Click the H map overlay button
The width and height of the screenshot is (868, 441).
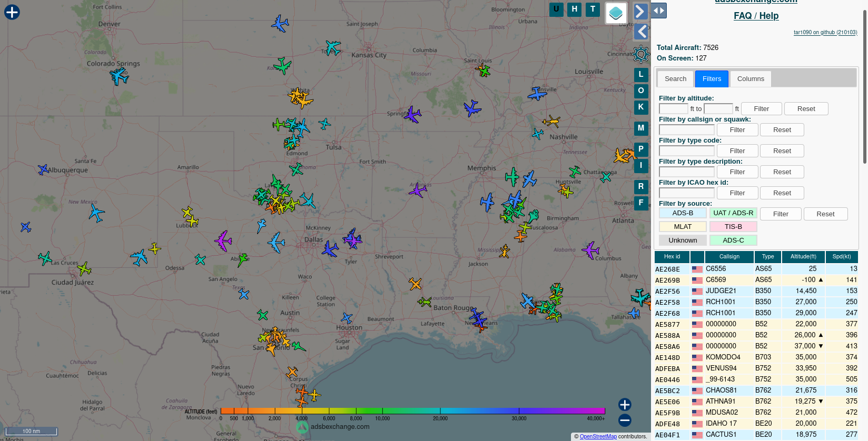click(x=575, y=9)
